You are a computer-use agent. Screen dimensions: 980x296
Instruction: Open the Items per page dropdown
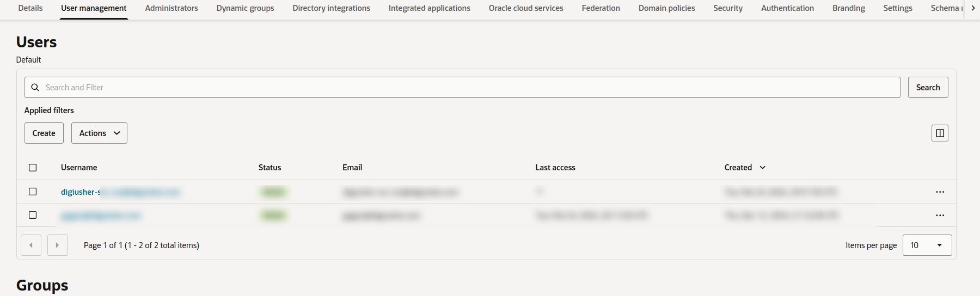click(927, 245)
